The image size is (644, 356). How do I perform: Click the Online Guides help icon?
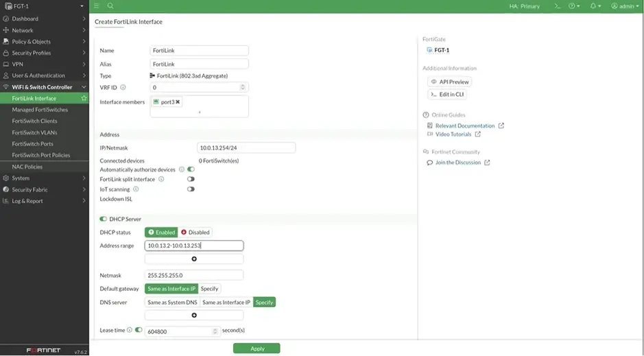coord(426,115)
